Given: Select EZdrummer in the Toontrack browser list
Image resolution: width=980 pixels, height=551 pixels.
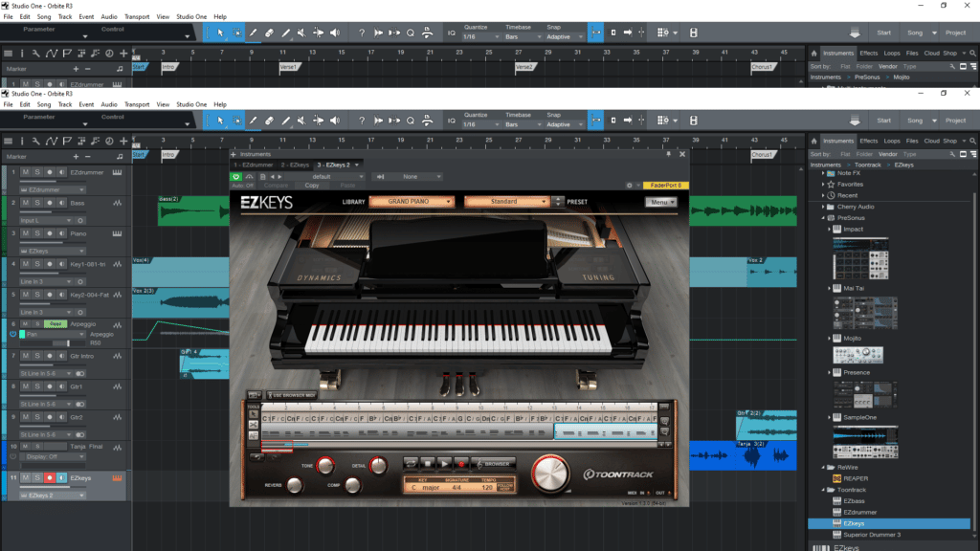Looking at the screenshot, I should [860, 513].
